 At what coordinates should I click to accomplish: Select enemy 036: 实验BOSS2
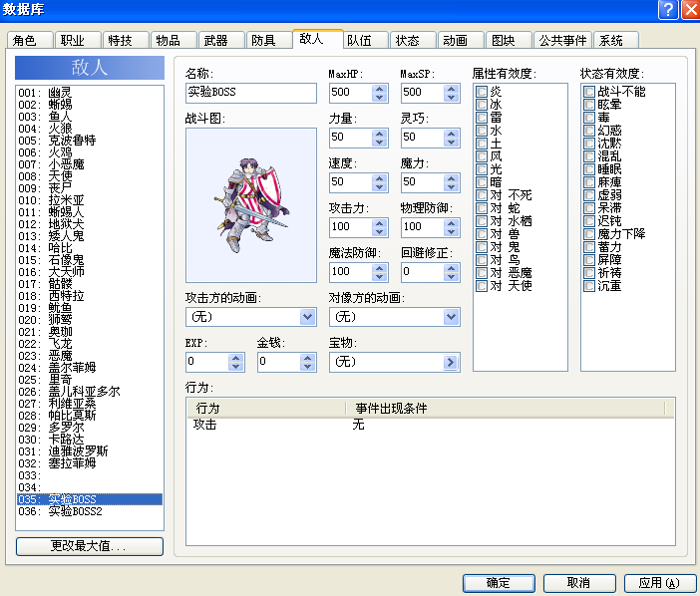[x=90, y=511]
